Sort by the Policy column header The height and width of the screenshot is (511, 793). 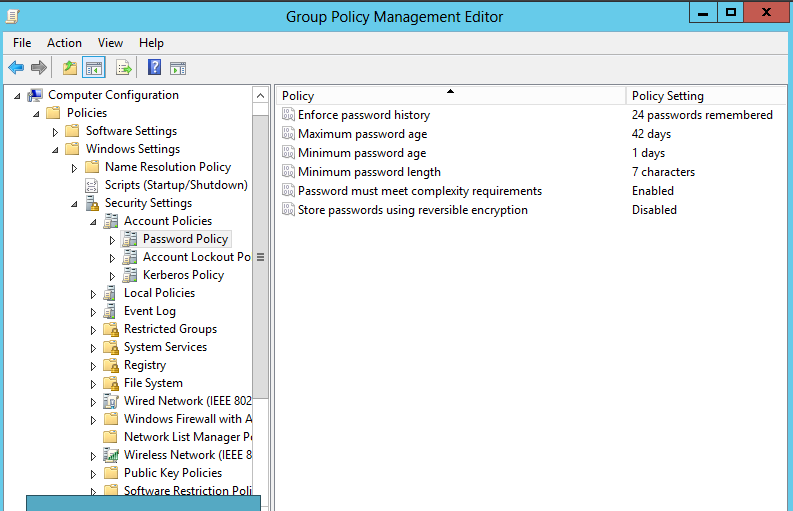[x=451, y=96]
